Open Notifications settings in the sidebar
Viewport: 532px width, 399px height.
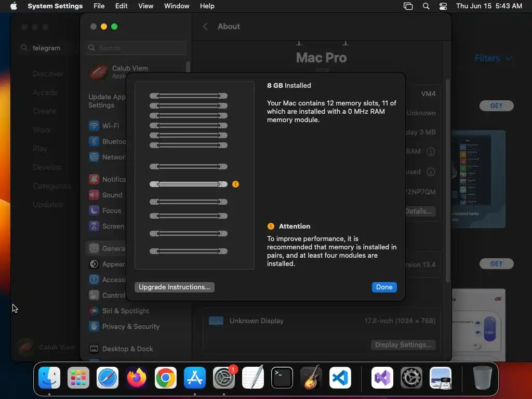click(107, 179)
